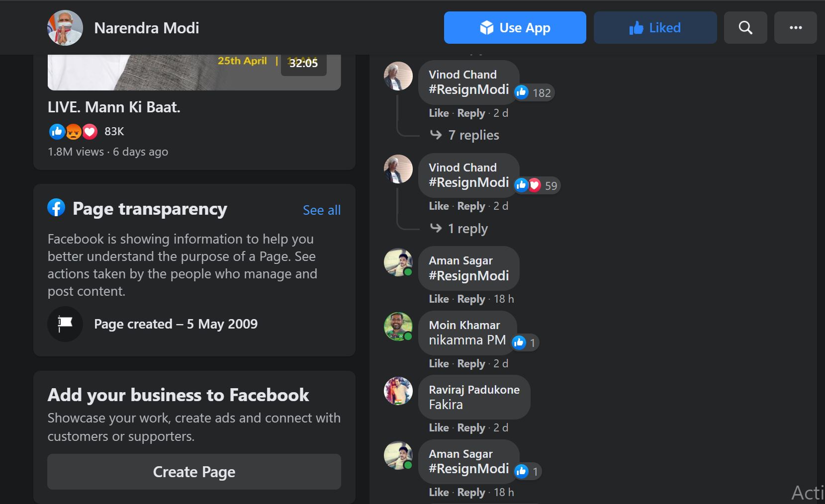Like Moin Khamar's nikamma PM comment

click(439, 363)
